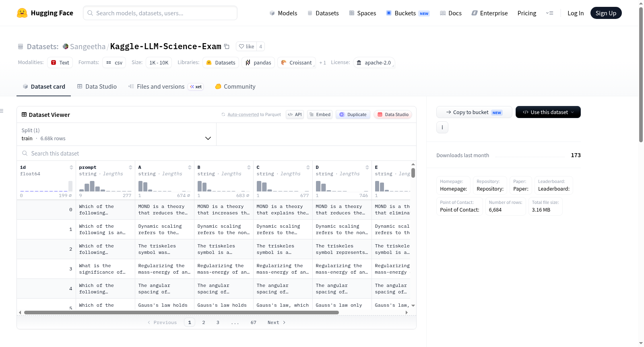Open Buckets in top navigation
644x347 pixels.
point(408,13)
